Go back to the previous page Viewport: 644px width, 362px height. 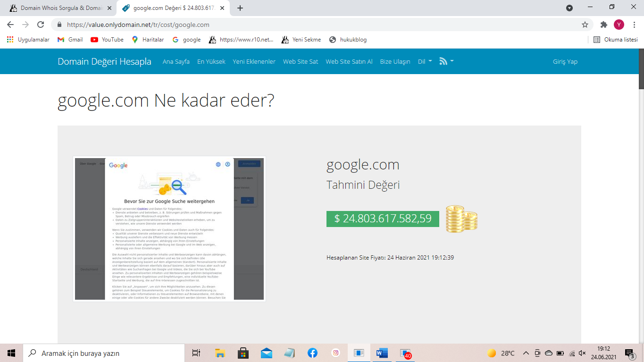(10, 25)
